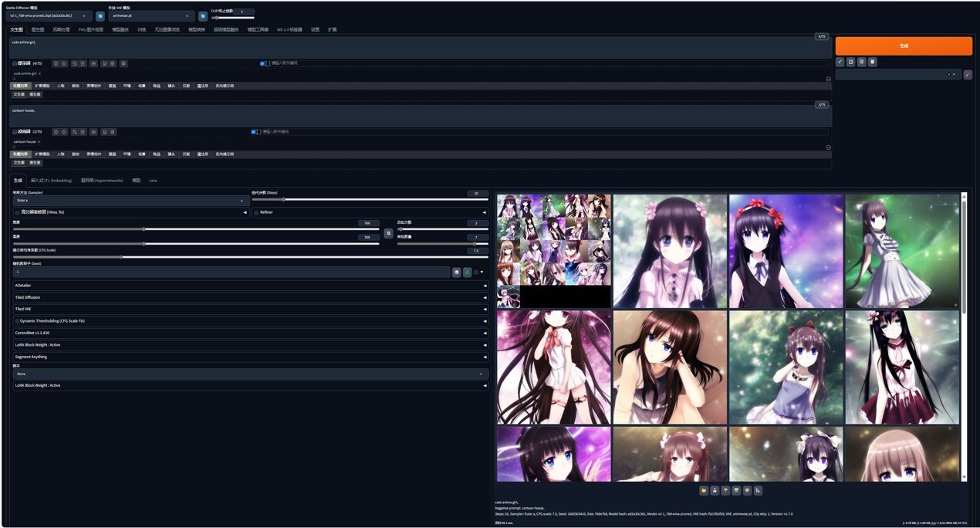
Task: Open the 嵌入式 (T.I. Embedding) sub-tab
Action: tap(51, 181)
